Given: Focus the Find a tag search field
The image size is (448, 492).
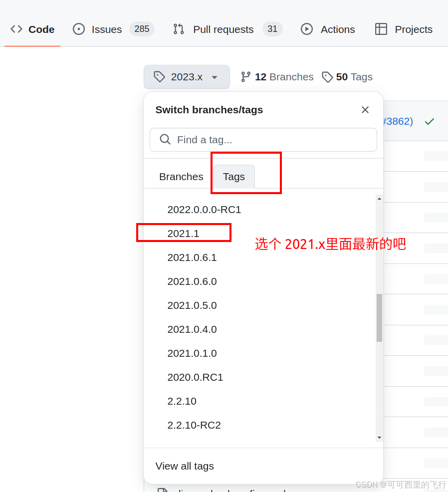Looking at the screenshot, I should click(263, 140).
